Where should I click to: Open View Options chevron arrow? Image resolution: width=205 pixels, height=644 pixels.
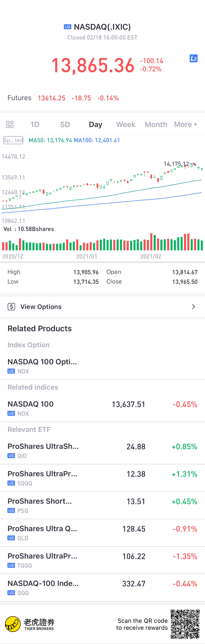tap(193, 307)
